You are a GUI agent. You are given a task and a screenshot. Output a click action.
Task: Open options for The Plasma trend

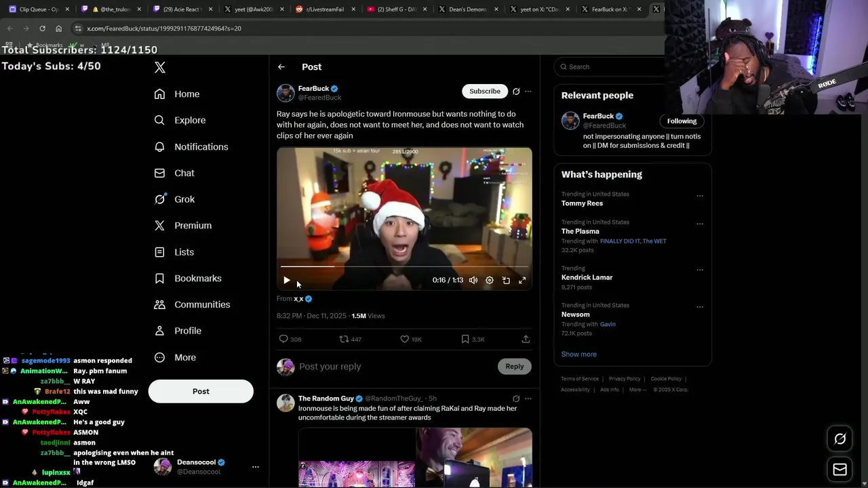[700, 224]
